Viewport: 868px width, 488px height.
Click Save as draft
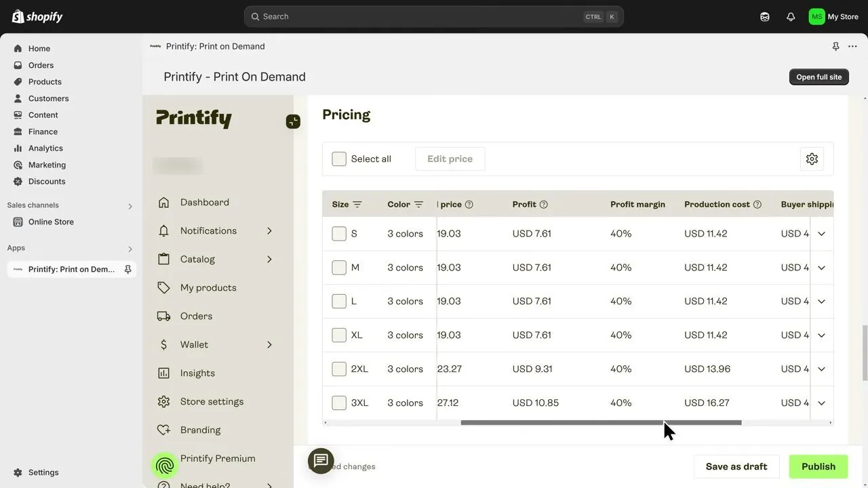(x=736, y=466)
